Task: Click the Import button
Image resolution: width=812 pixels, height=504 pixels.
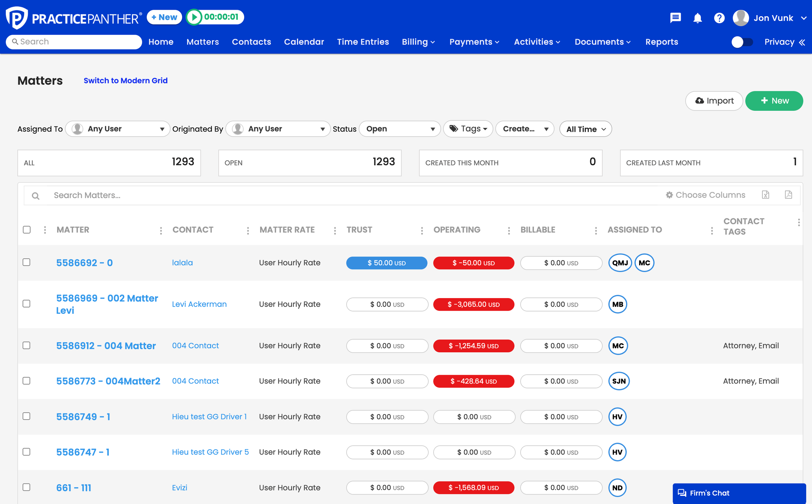Action: tap(714, 101)
